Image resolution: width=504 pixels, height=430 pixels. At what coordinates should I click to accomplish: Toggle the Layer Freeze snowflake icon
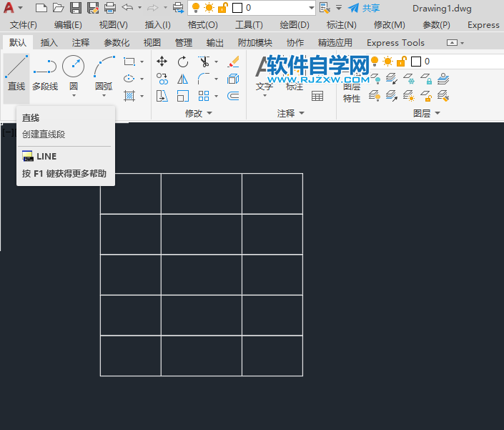[409, 79]
